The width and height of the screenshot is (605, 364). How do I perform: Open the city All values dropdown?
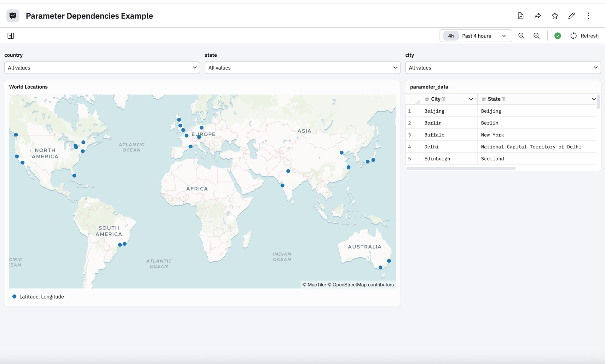point(503,68)
